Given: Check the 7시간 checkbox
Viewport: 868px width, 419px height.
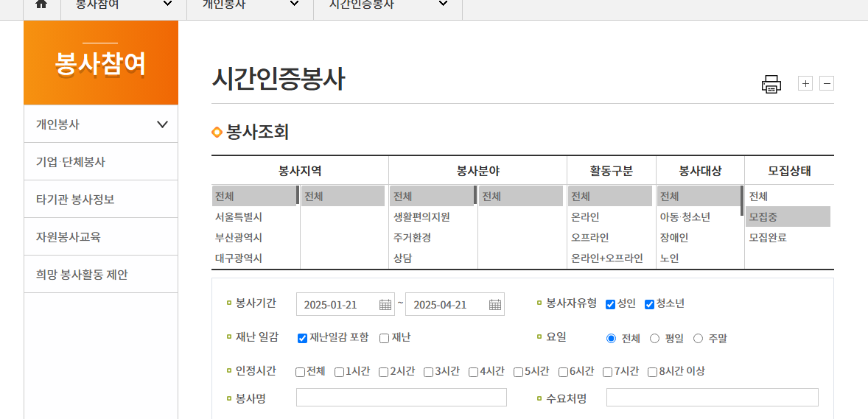Looking at the screenshot, I should (607, 372).
